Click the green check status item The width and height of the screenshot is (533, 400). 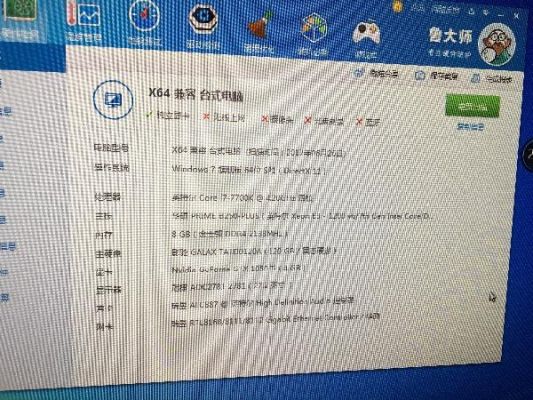167,115
